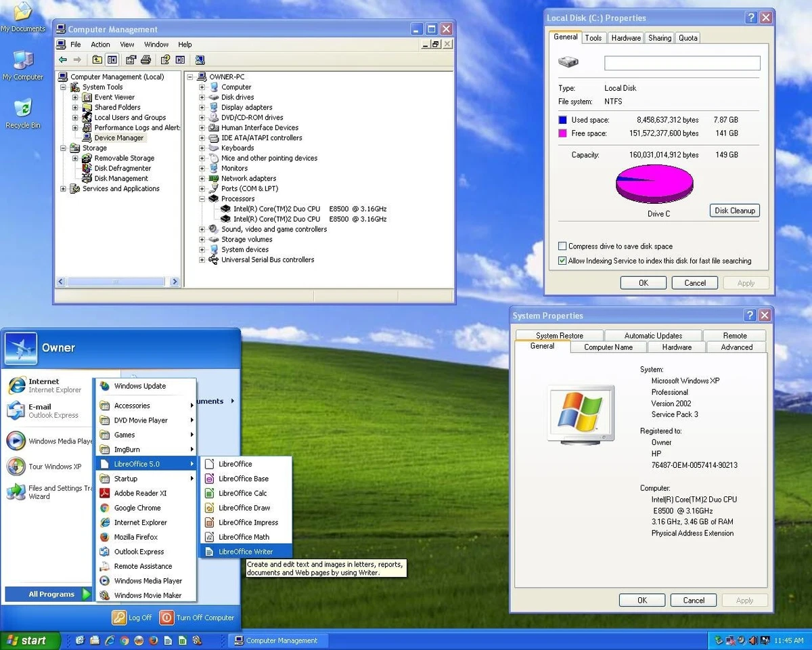Open Remote Assistance from All Programs

[145, 566]
